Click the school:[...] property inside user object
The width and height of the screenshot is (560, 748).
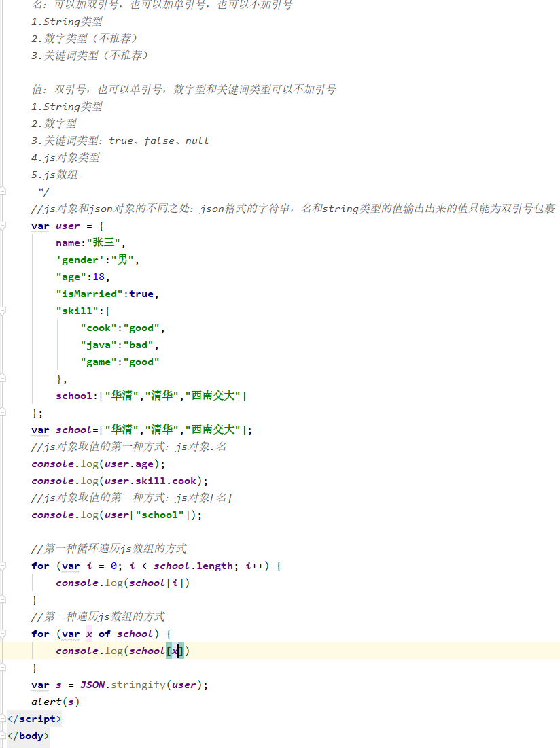tap(151, 396)
